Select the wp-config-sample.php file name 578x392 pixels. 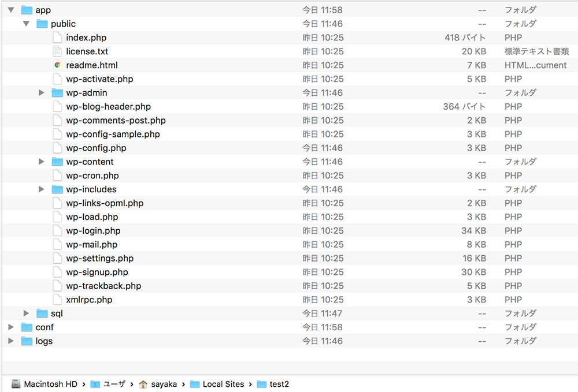tap(113, 134)
